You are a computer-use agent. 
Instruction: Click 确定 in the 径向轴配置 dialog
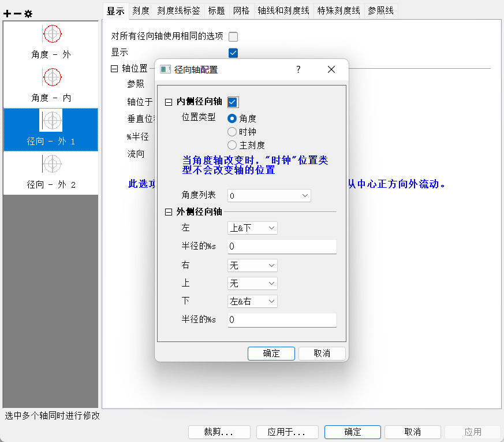click(271, 354)
